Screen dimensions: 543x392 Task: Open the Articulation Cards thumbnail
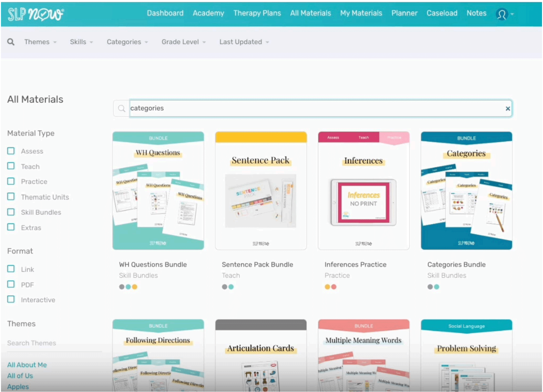click(x=261, y=356)
